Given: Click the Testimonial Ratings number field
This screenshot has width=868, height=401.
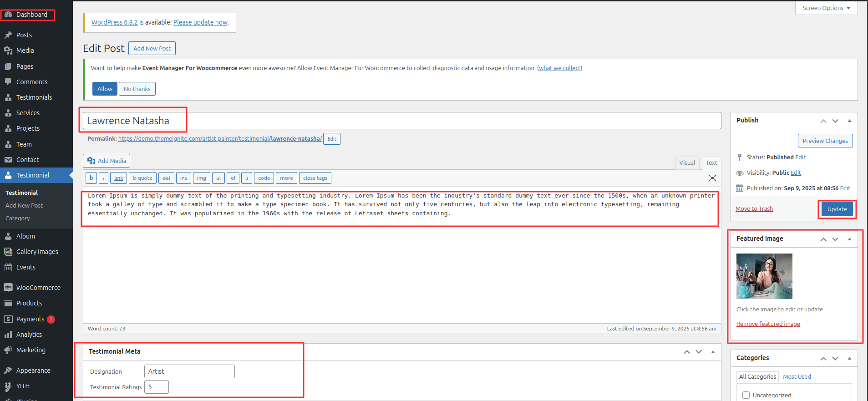Looking at the screenshot, I should click(x=156, y=387).
